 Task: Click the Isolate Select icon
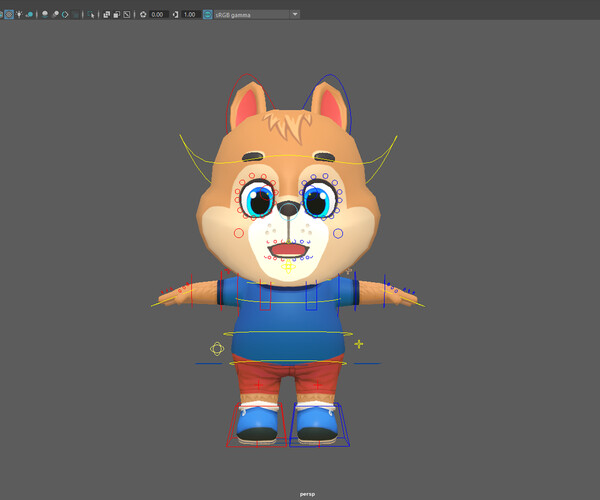pos(91,15)
